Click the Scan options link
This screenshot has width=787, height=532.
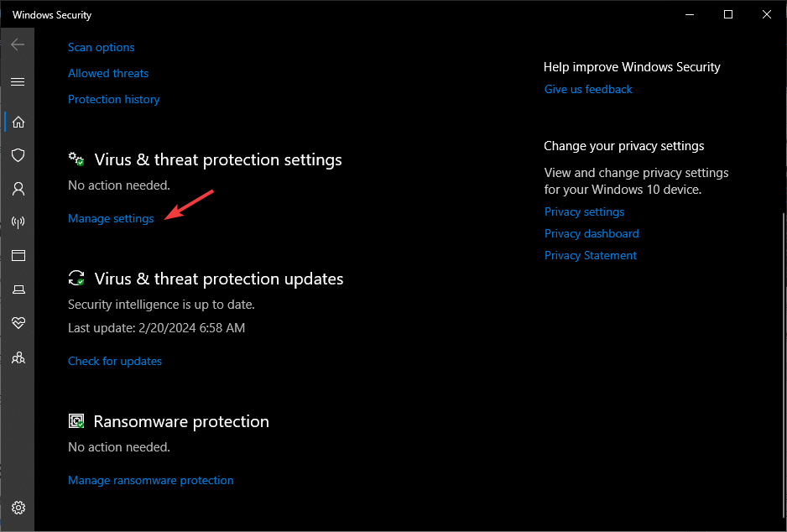(101, 48)
